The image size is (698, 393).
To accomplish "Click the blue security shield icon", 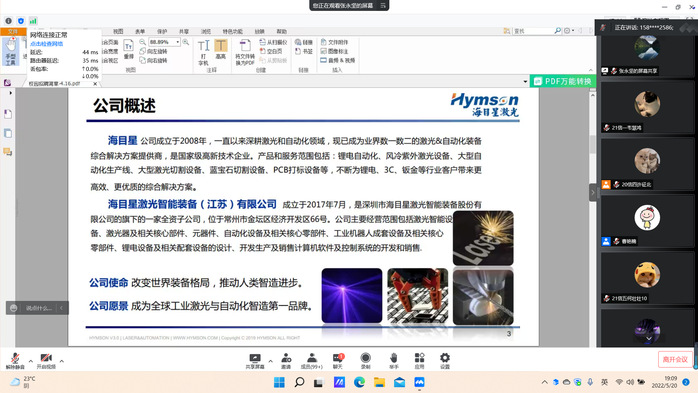I will 21,21.
